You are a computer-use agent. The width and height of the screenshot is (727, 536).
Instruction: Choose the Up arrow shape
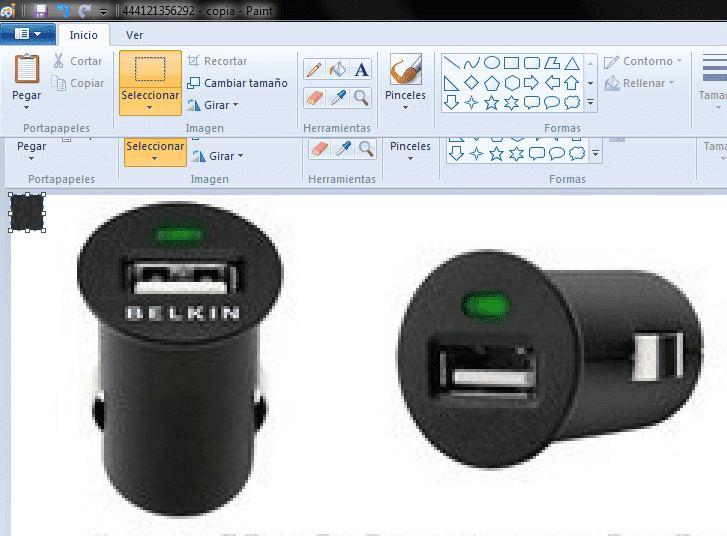pyautogui.click(x=572, y=83)
